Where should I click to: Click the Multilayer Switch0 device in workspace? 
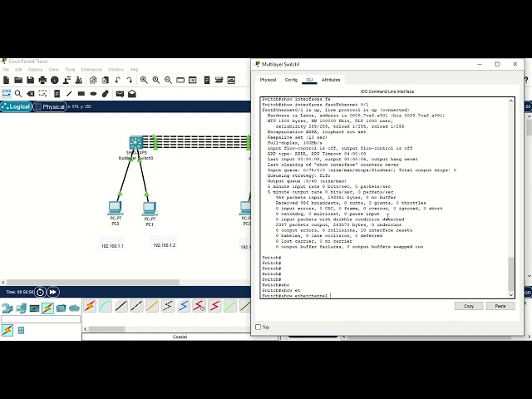click(136, 142)
